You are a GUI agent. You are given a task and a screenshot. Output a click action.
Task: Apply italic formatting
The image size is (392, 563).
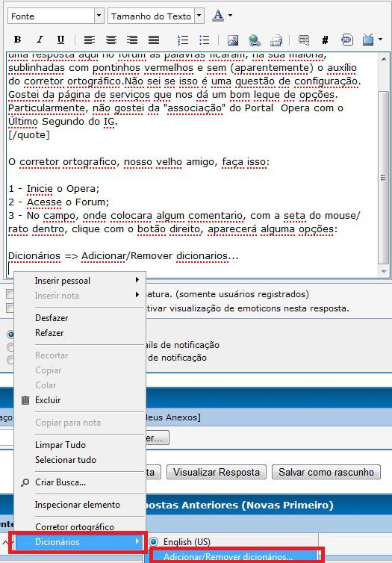[40, 40]
